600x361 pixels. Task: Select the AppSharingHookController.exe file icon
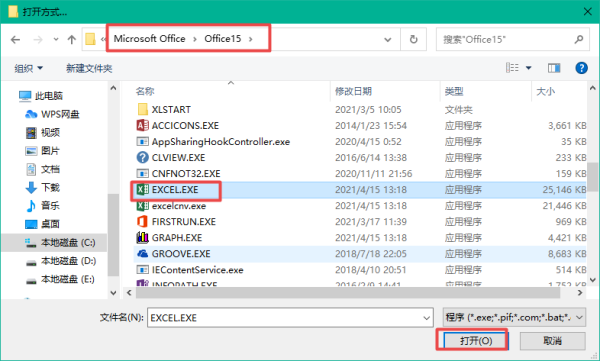coord(142,142)
